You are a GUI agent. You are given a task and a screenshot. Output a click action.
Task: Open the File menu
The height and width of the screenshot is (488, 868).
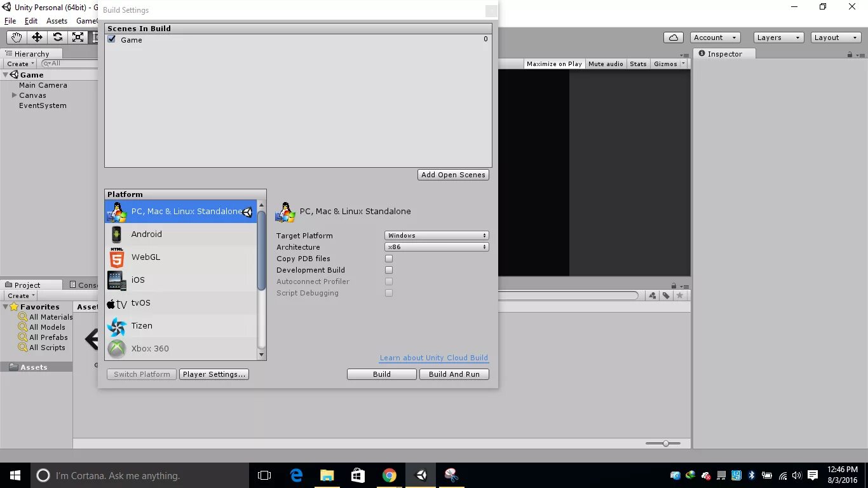click(10, 21)
